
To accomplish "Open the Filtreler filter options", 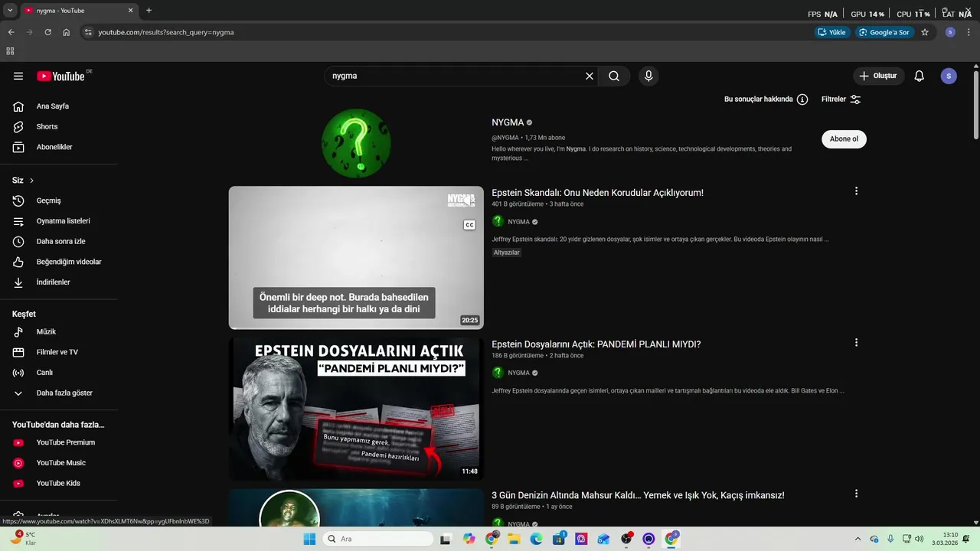I will coord(841,99).
